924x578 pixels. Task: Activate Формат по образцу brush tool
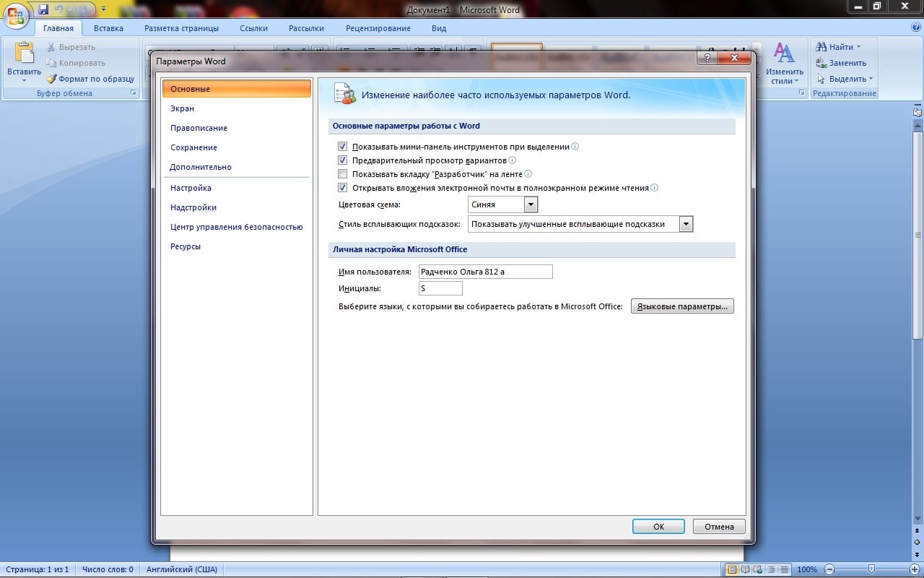[x=90, y=79]
